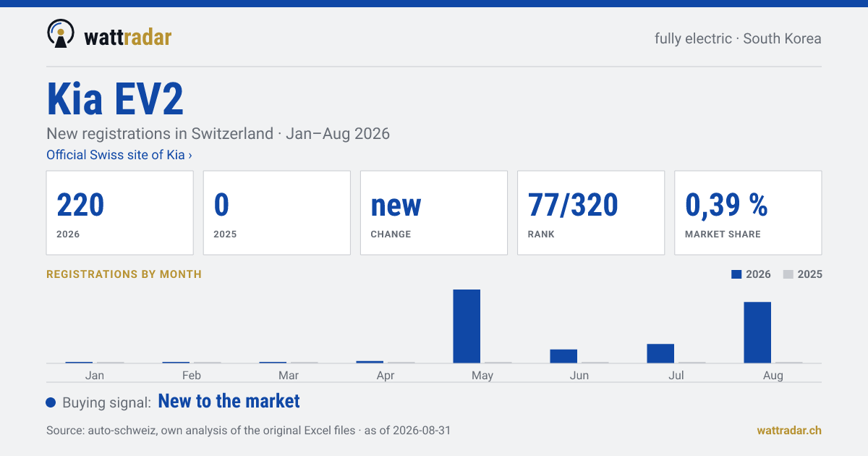
Task: Click the Jun axis label
Action: tap(579, 376)
